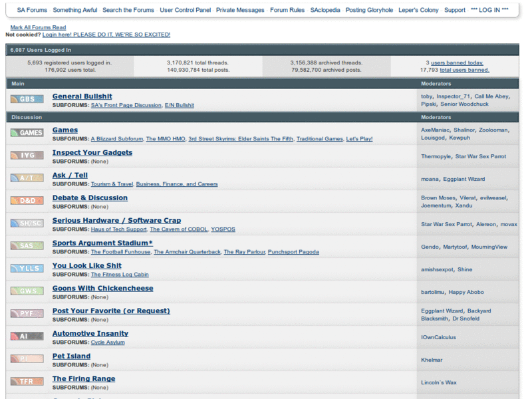Click the PI forum badge icon
Screen dimensions: 532x399
(27, 359)
